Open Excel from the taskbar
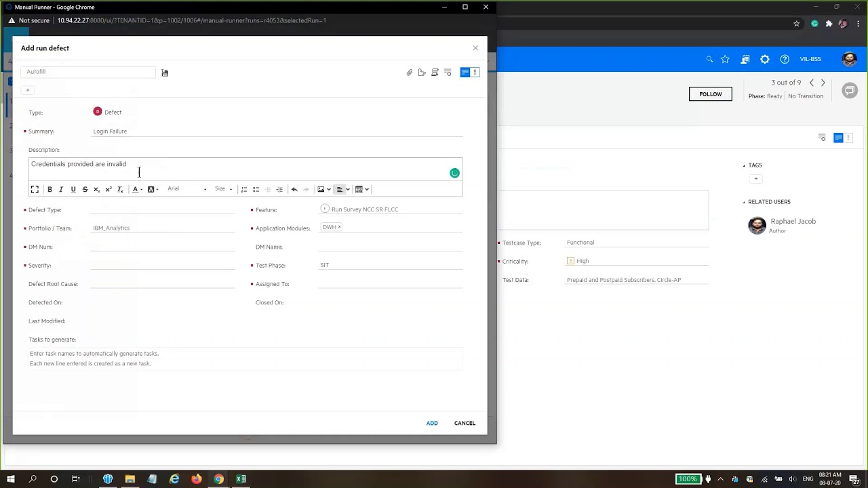This screenshot has width=868, height=488. pyautogui.click(x=241, y=479)
